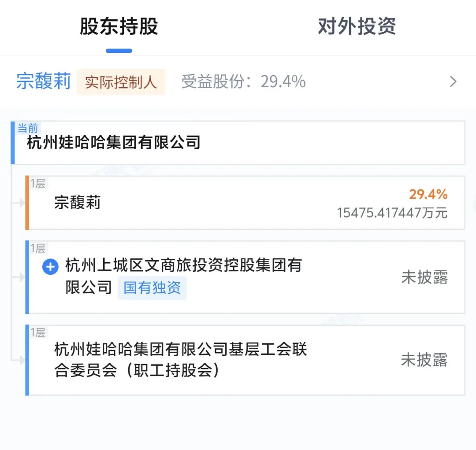Click the 当前 badge on the company card
476x450 pixels.
pyautogui.click(x=27, y=128)
